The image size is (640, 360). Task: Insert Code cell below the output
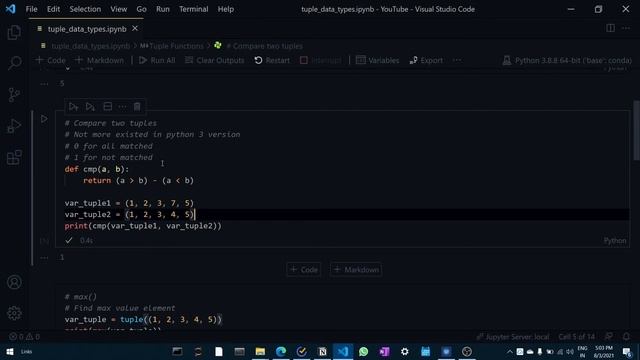pyautogui.click(x=304, y=269)
